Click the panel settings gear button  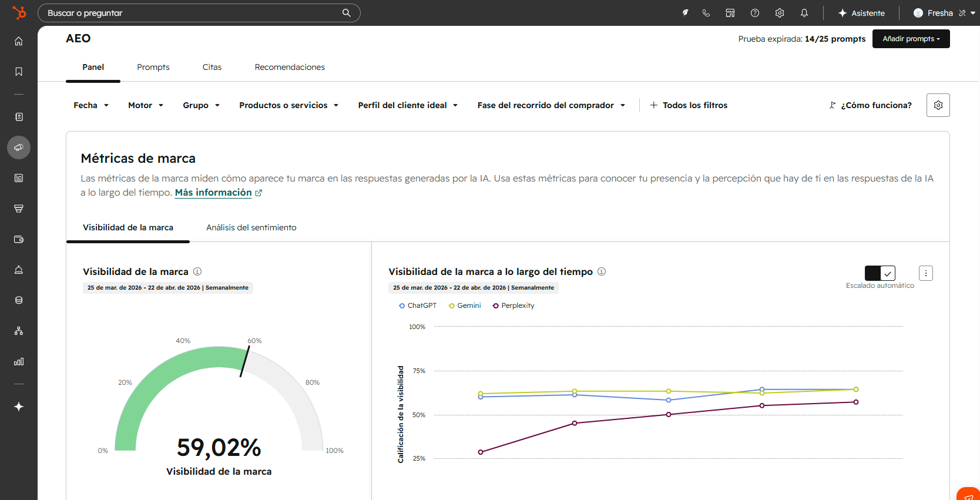[938, 105]
